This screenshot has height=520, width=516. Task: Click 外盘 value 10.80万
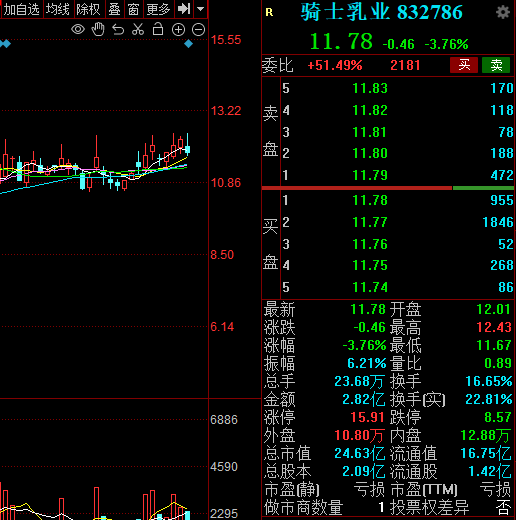(x=360, y=435)
